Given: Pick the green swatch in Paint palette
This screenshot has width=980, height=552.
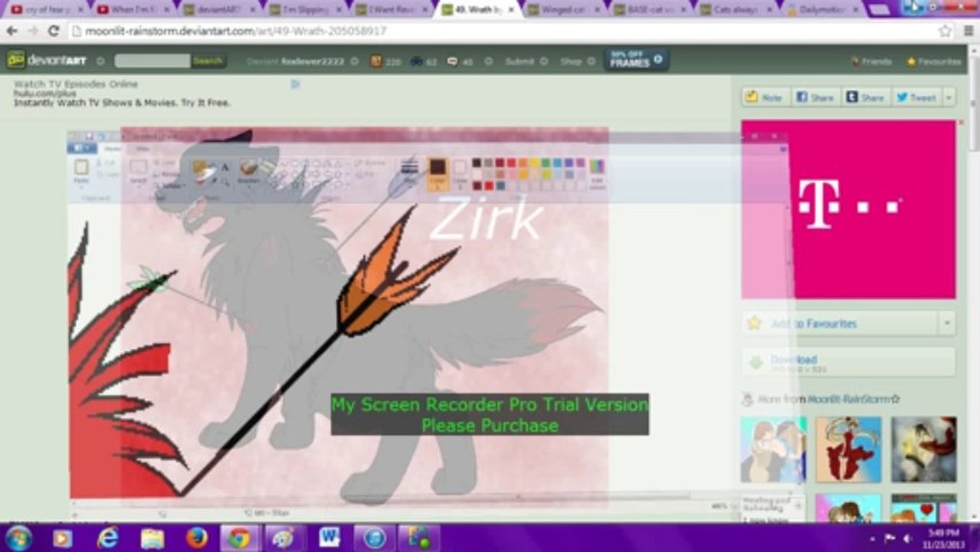Looking at the screenshot, I should 546,163.
